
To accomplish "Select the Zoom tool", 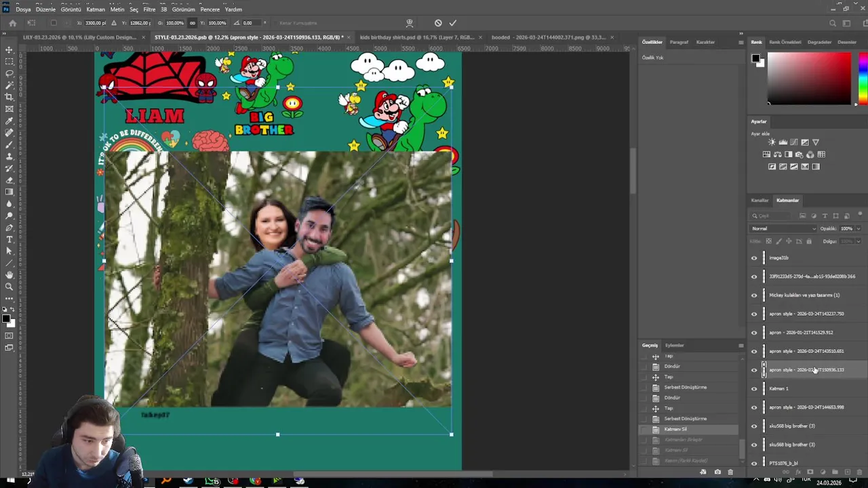I will click(x=9, y=287).
